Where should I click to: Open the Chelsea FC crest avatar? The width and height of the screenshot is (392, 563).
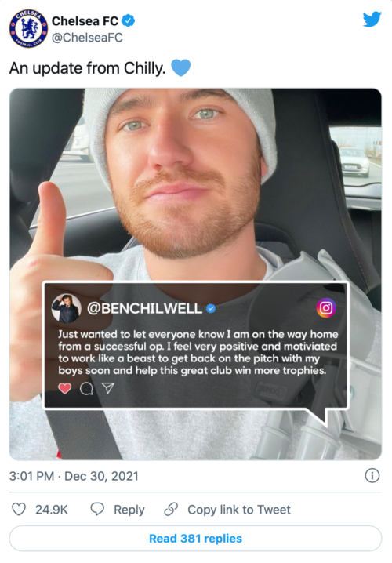coord(28,29)
